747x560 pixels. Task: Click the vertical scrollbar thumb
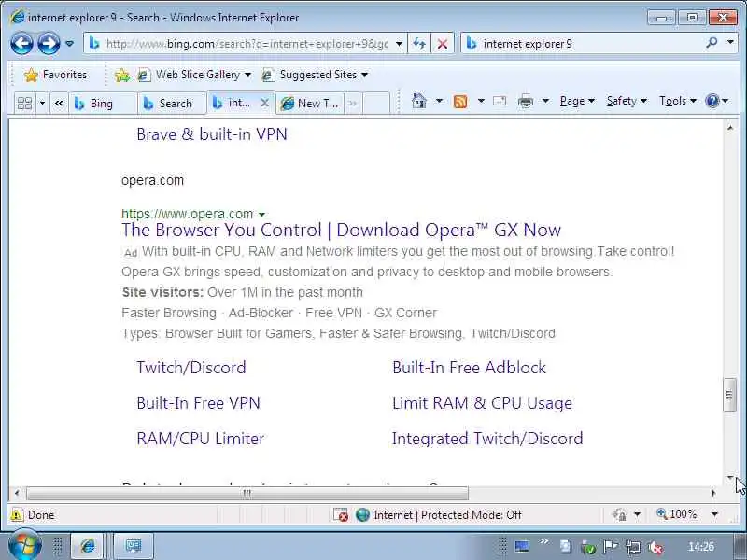[730, 394]
